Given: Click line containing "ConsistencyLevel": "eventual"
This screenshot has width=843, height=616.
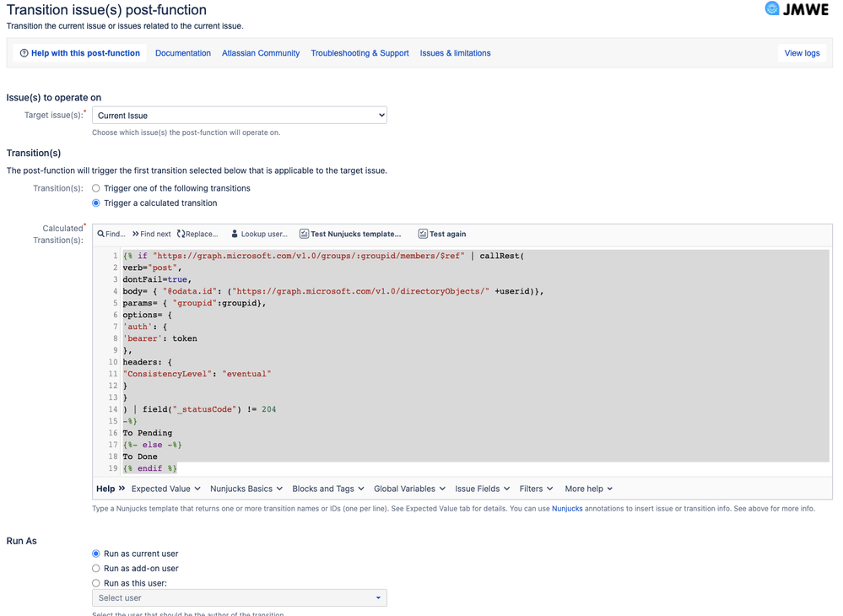Looking at the screenshot, I should click(197, 374).
